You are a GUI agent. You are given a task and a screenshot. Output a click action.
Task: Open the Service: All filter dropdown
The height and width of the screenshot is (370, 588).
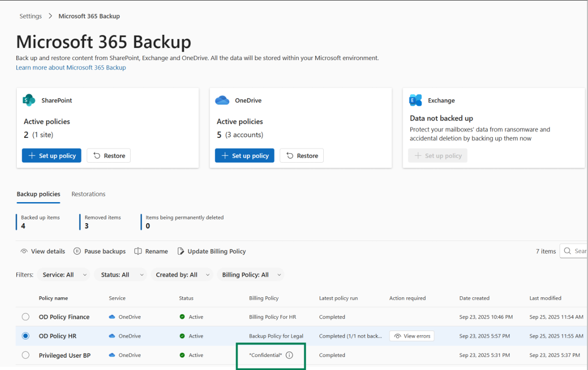click(x=63, y=275)
